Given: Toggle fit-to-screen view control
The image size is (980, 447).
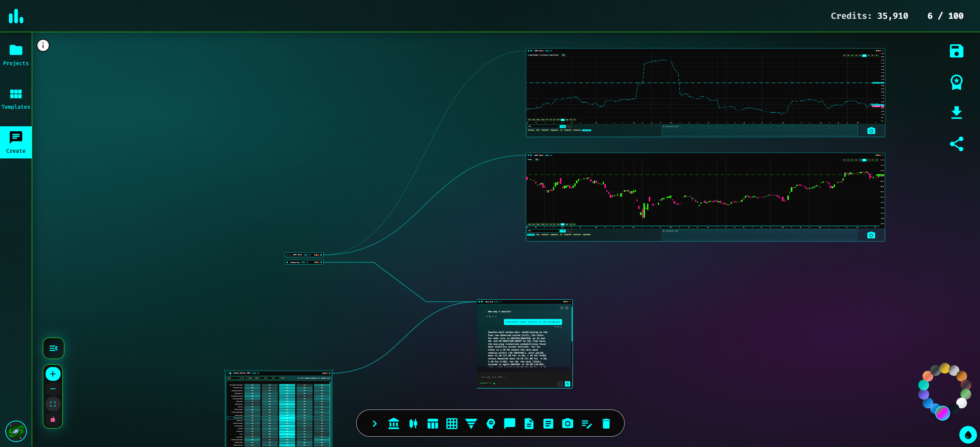Looking at the screenshot, I should click(53, 404).
